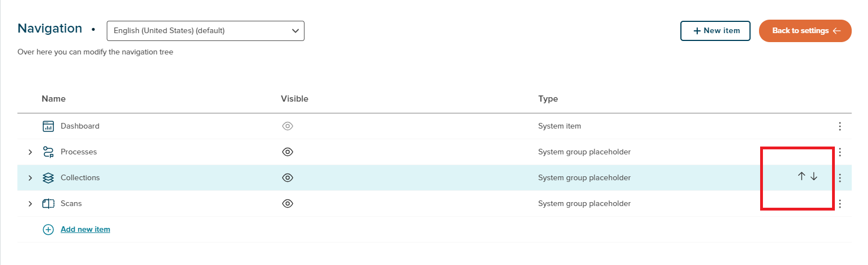Hide the Processes navigation item
Viewport: 868px width, 265px height.
pos(288,152)
